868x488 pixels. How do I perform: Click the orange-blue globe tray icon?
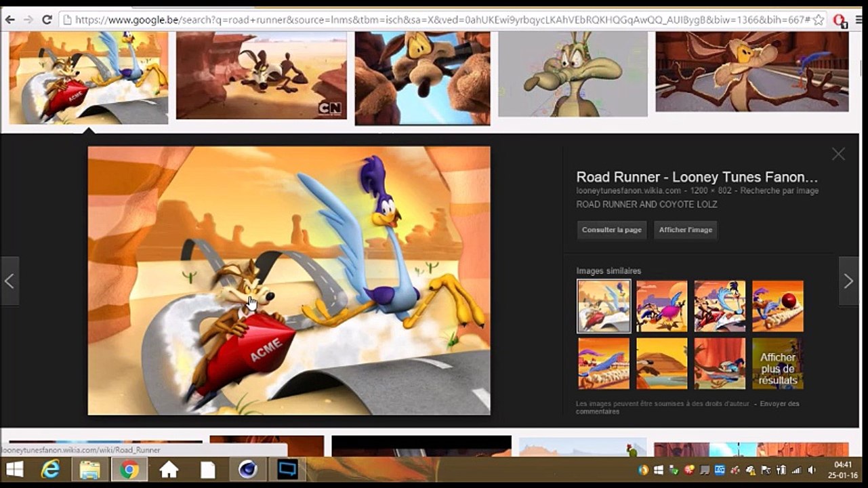643,470
